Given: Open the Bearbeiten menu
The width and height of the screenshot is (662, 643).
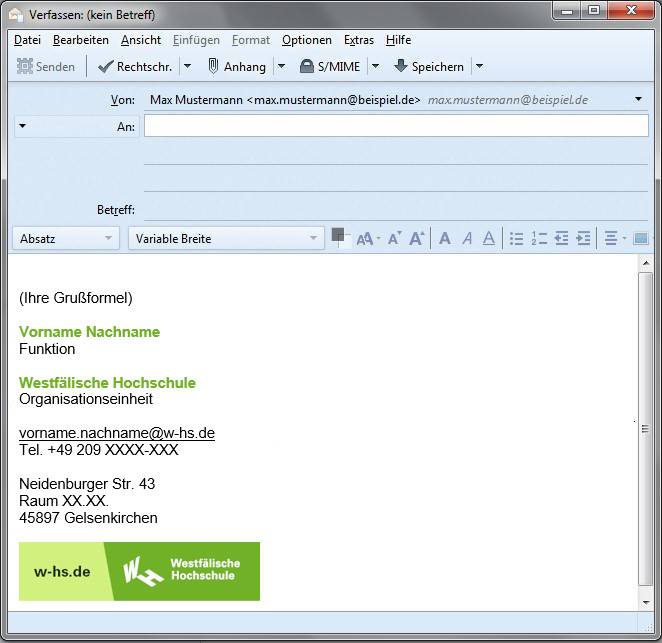Looking at the screenshot, I should pos(81,40).
